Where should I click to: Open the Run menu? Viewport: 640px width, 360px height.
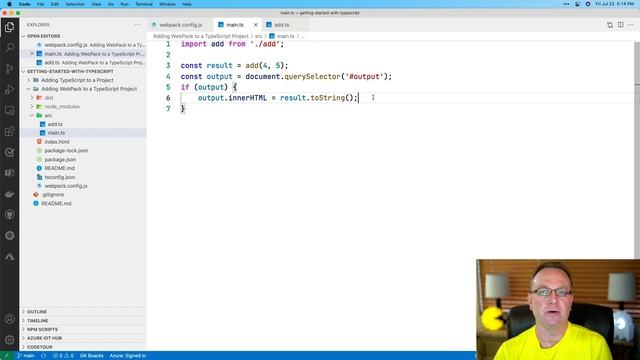(124, 4)
